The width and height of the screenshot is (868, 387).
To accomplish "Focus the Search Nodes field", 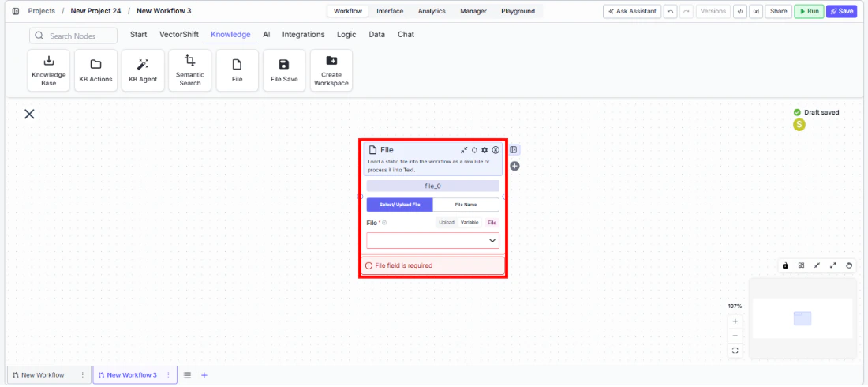I will click(x=73, y=36).
